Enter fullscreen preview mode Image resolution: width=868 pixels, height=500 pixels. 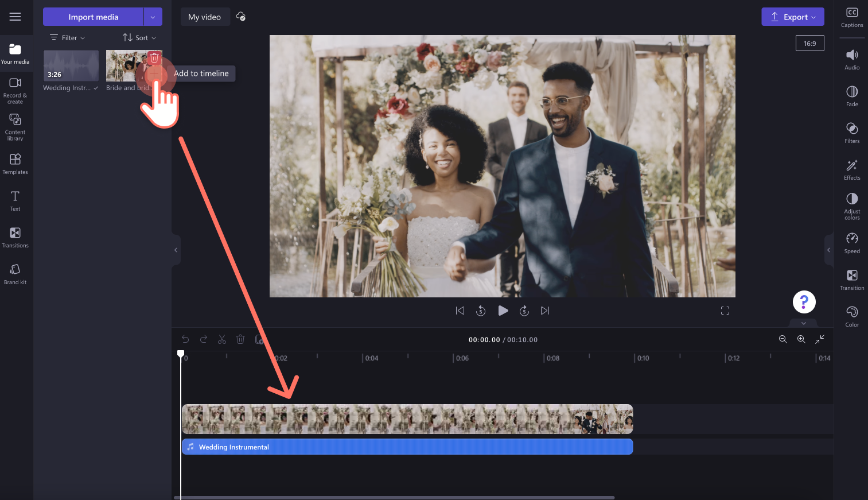click(x=725, y=311)
